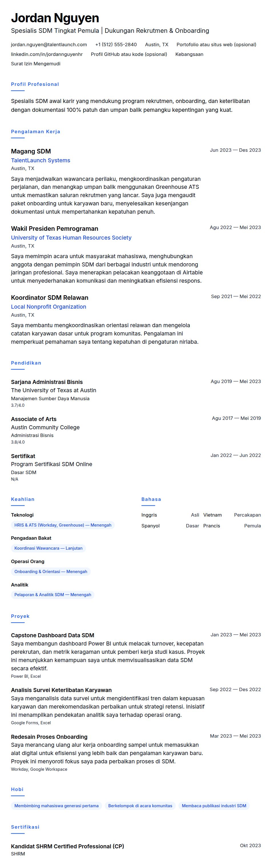272x868 pixels.
Task: Click the Analitik skill category label
Action: 19,585
